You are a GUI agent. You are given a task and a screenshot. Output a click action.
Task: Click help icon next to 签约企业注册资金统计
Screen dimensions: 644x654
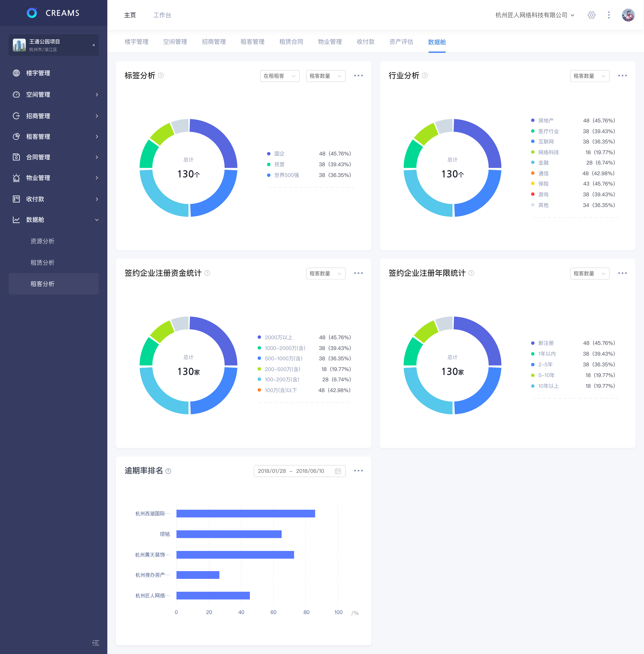coord(207,273)
